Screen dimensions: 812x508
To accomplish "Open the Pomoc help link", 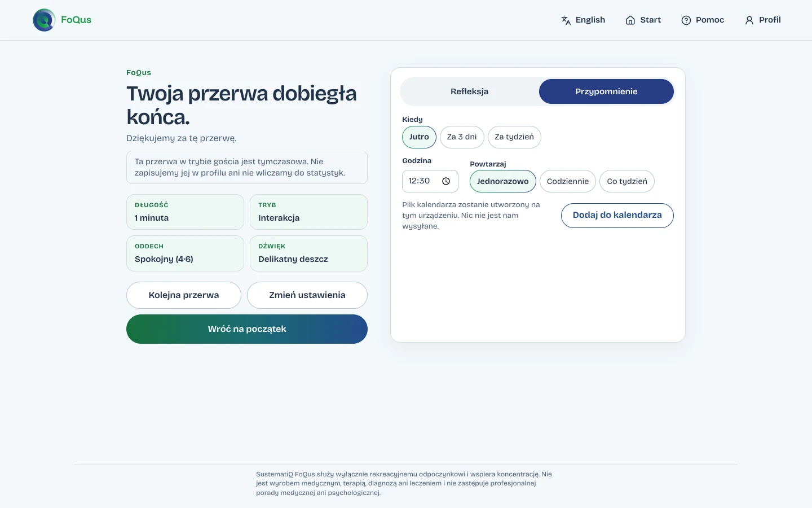I will click(x=703, y=20).
